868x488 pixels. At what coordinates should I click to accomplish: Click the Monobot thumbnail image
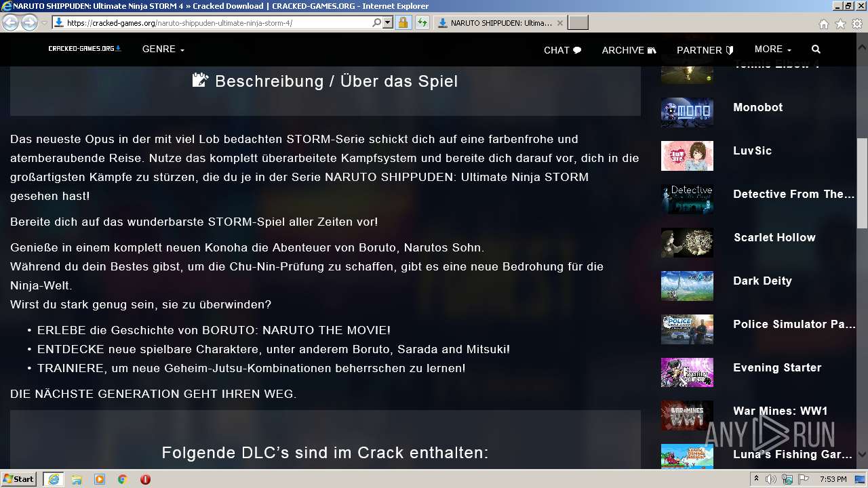pos(687,112)
